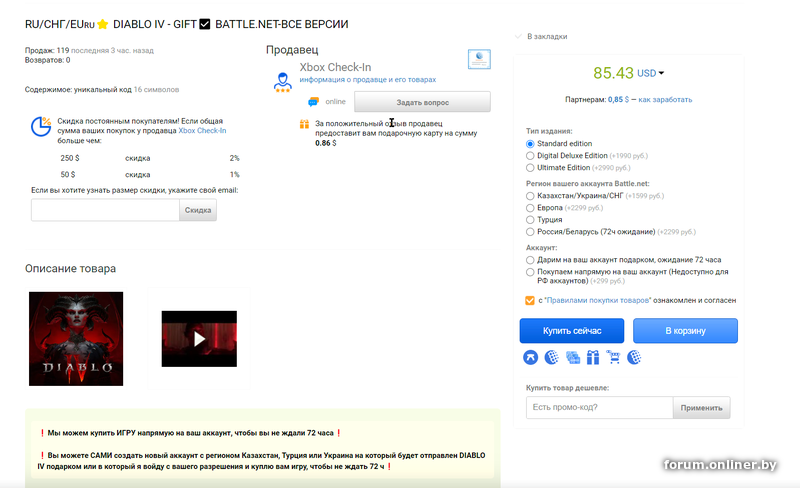Image resolution: width=800 pixels, height=488 pixels.
Task: Click the seller certificate badge icon
Action: (x=479, y=60)
